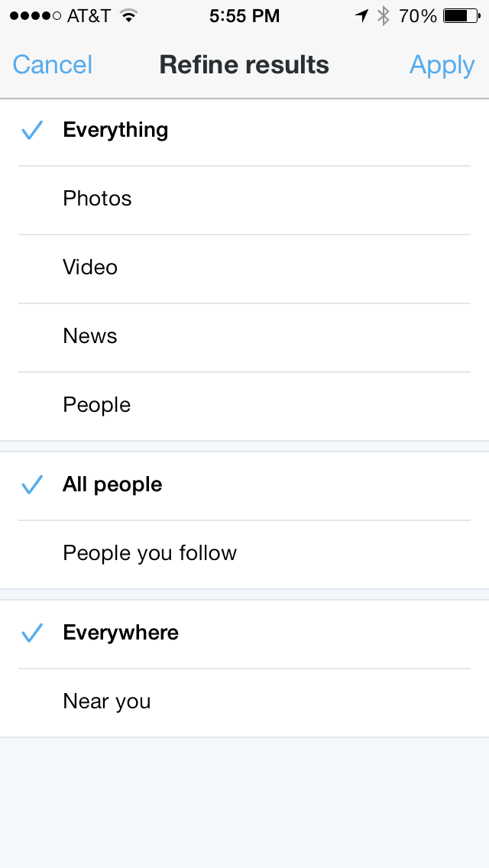Select People you follow option

[x=150, y=553]
